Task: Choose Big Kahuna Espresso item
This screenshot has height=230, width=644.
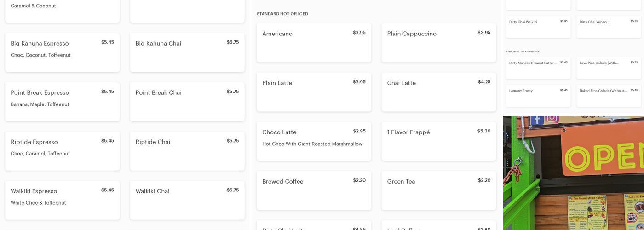Action: 62,52
